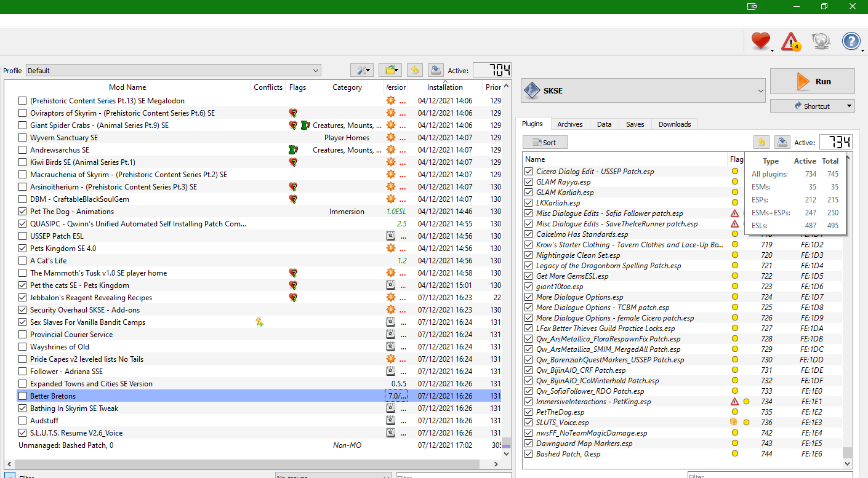Create plugin list backup icon beside Active 734
868x478 pixels.
click(782, 142)
